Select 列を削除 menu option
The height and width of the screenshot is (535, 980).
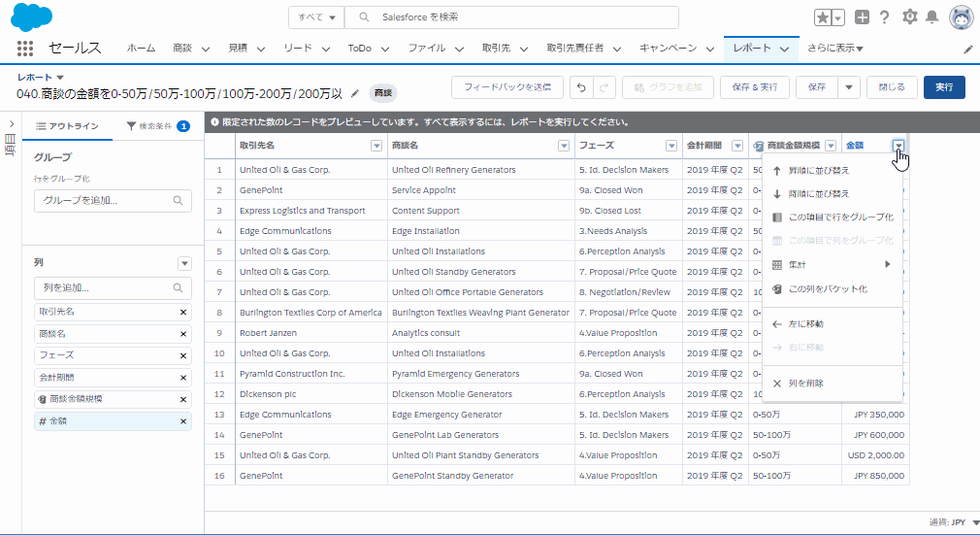(833, 383)
